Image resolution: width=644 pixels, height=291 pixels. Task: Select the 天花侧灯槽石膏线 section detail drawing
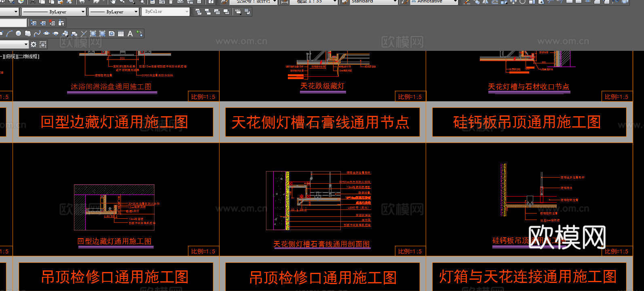[319, 201]
